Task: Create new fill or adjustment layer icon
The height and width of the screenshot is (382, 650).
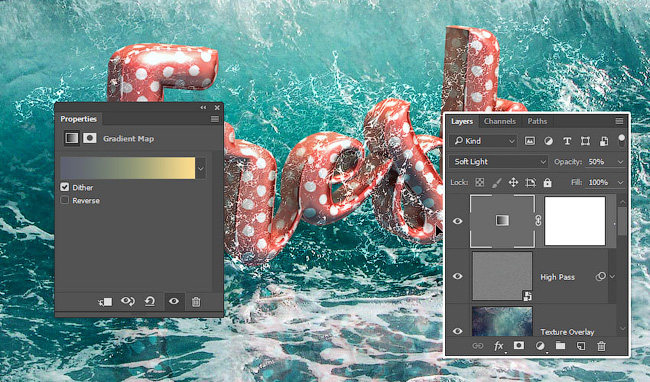Action: [x=540, y=346]
